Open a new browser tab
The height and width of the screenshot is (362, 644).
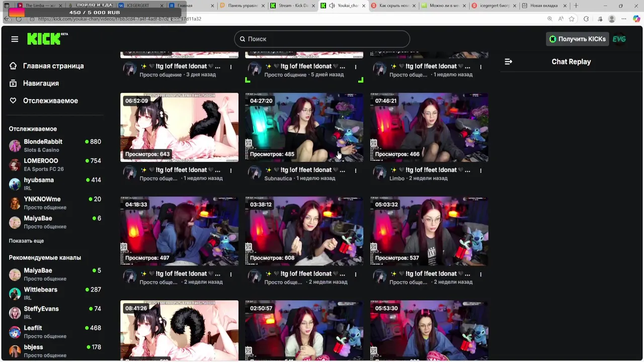point(576,6)
